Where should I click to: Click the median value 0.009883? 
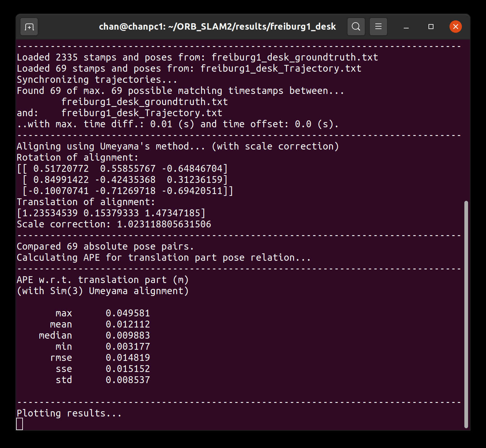(x=128, y=336)
